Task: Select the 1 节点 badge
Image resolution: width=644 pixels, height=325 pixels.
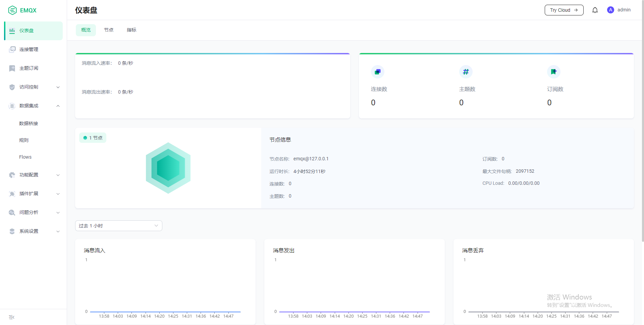Action: tap(93, 138)
